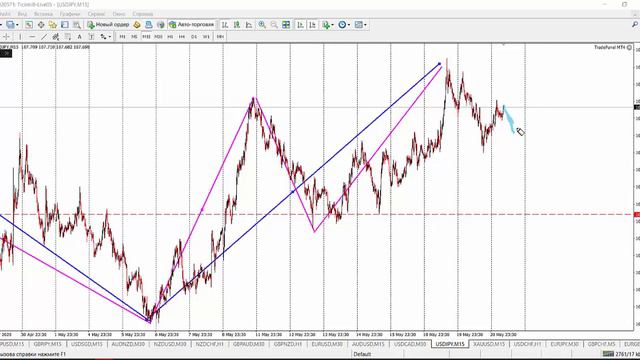Switch to the USDCAD,M30 chart tab
640x360 pixels.
[x=410, y=344]
